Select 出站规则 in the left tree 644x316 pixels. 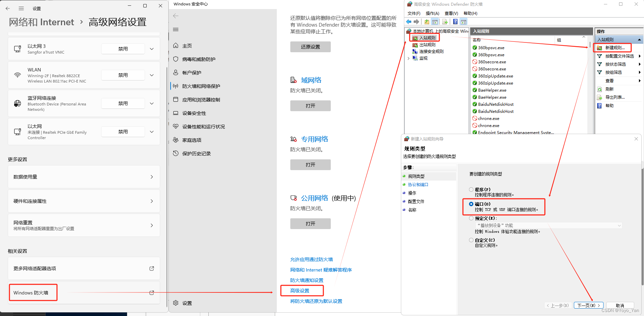[427, 45]
